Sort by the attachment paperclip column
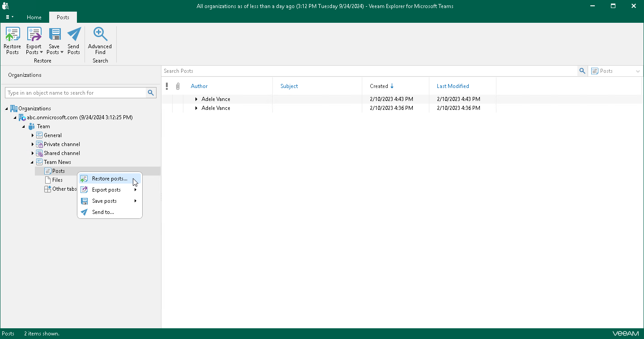 [178, 86]
